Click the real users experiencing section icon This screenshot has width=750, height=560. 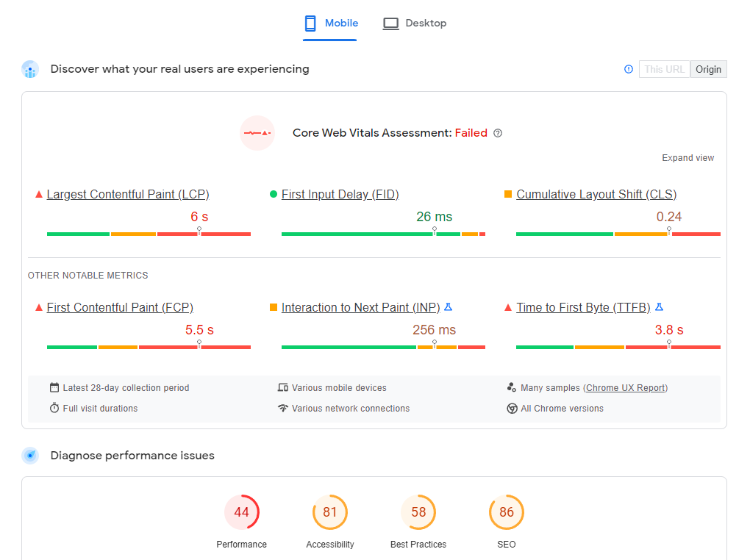pos(29,69)
